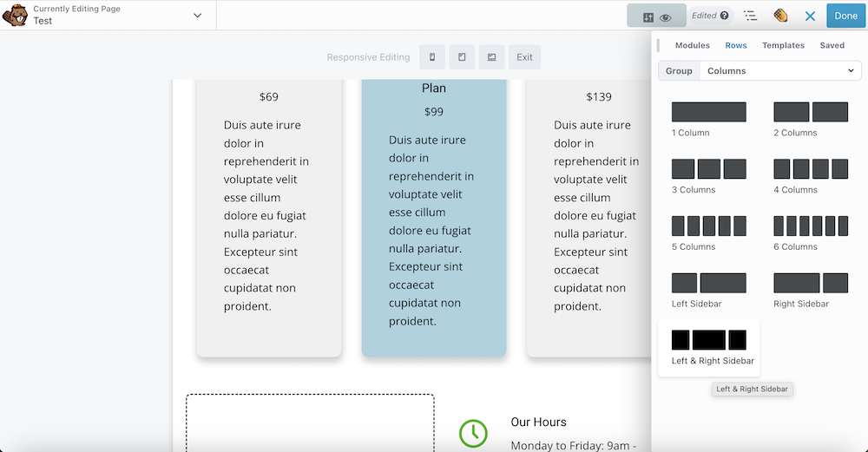Image resolution: width=868 pixels, height=452 pixels.
Task: Click the page title Test
Action: click(43, 21)
